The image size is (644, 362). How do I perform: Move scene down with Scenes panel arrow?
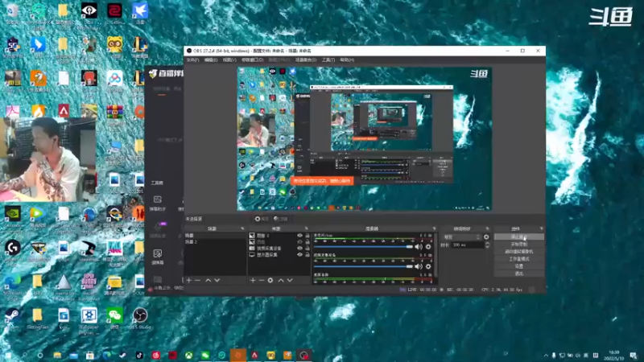pyautogui.click(x=217, y=280)
